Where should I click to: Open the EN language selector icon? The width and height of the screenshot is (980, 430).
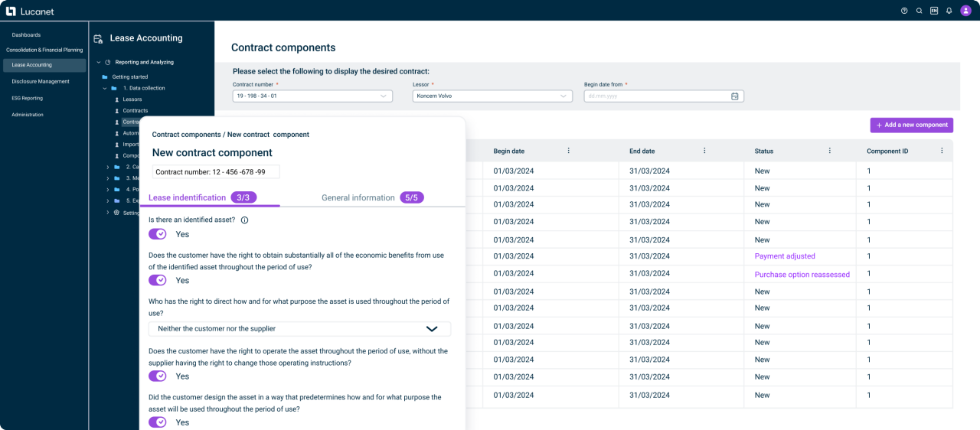click(934, 11)
